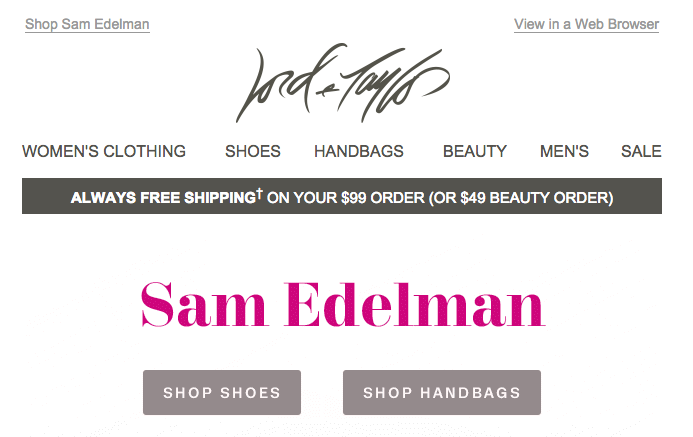The height and width of the screenshot is (437, 693).
Task: Click the ampersand in the signature logo
Action: coord(328,91)
